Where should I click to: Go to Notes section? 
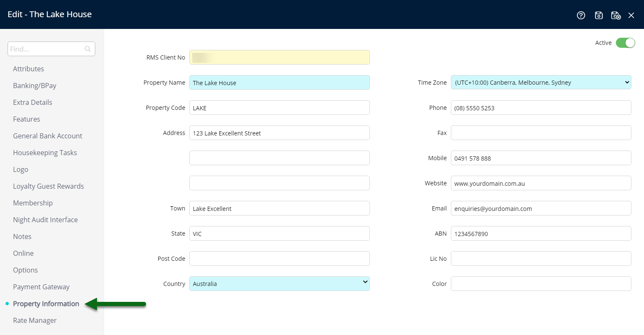22,236
